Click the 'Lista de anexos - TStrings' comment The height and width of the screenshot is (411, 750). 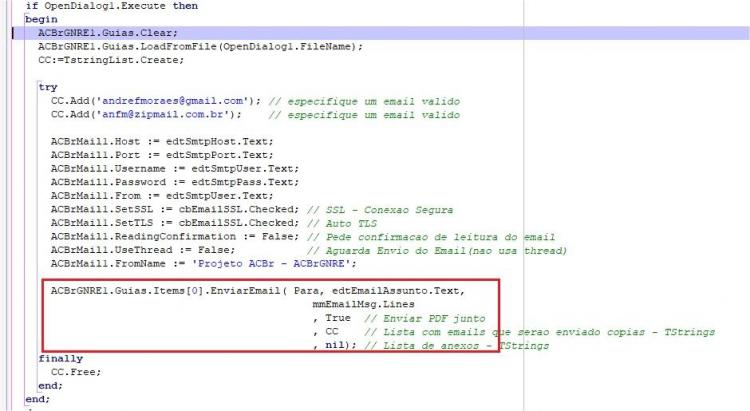457,345
